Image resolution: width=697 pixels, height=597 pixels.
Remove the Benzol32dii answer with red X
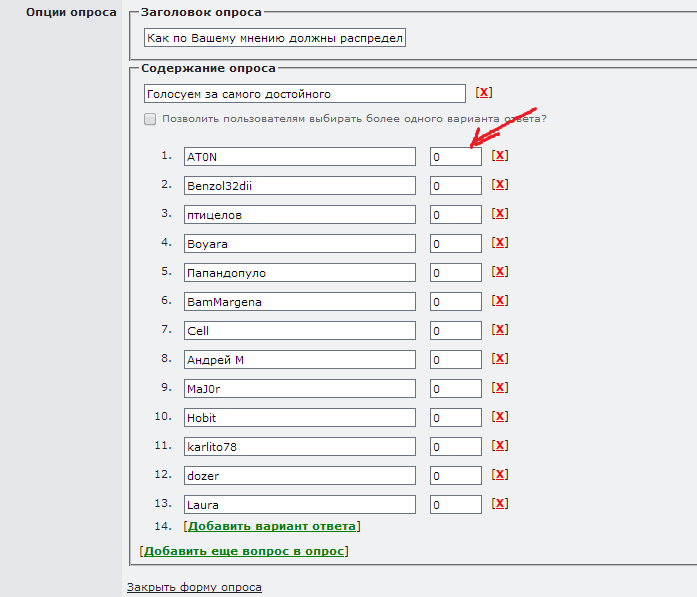click(x=500, y=185)
